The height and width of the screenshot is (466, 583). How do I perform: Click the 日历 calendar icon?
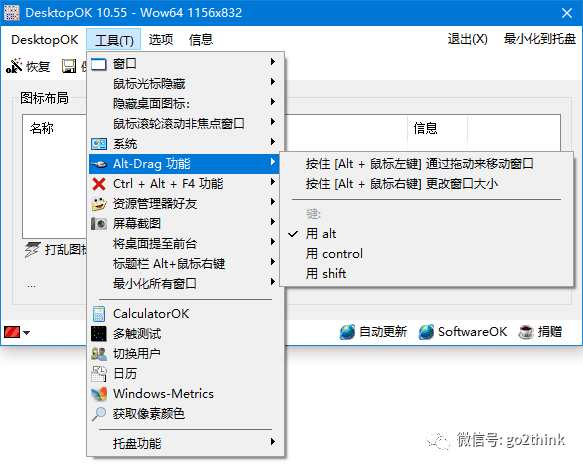pyautogui.click(x=99, y=374)
